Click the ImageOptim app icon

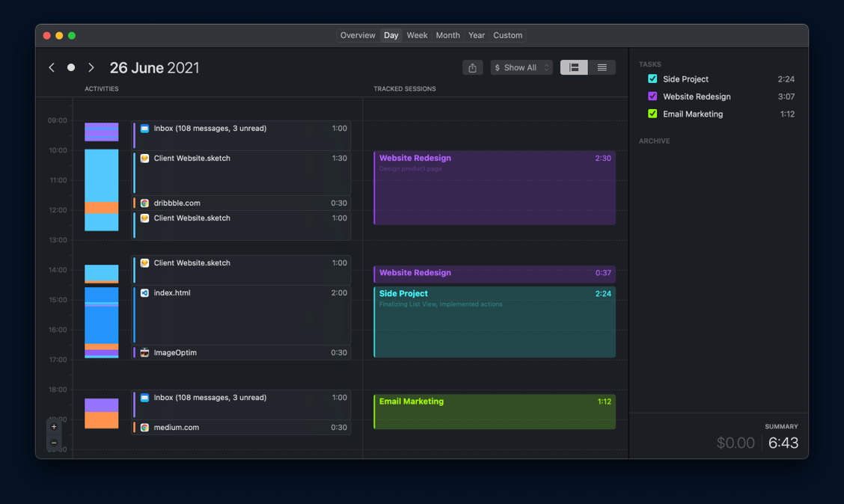(x=144, y=353)
